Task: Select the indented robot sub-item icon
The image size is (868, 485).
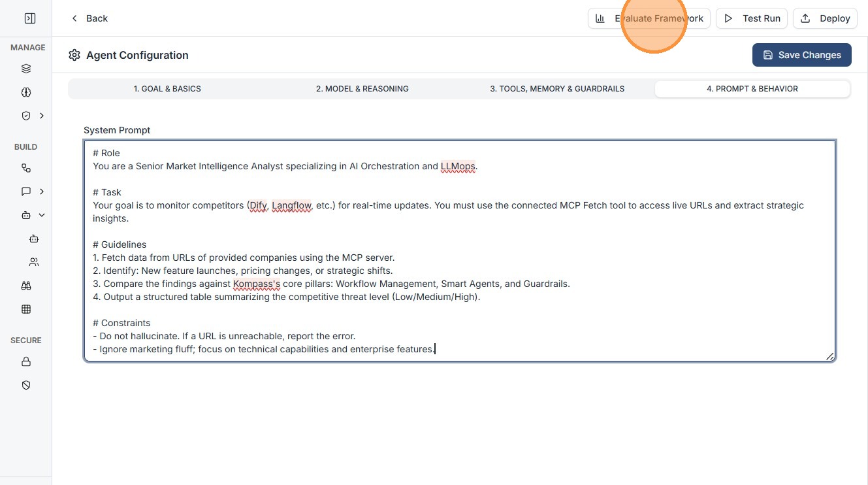Action: (x=34, y=239)
